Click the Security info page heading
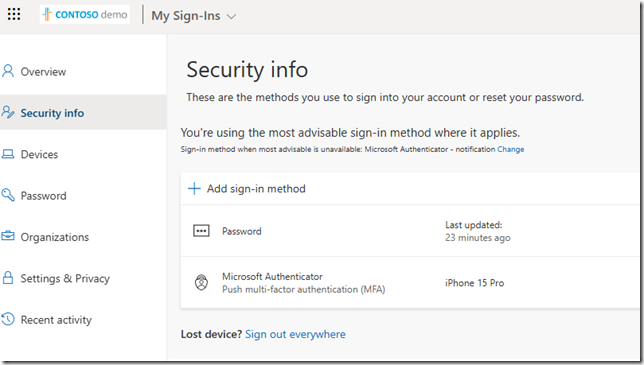 click(x=247, y=69)
